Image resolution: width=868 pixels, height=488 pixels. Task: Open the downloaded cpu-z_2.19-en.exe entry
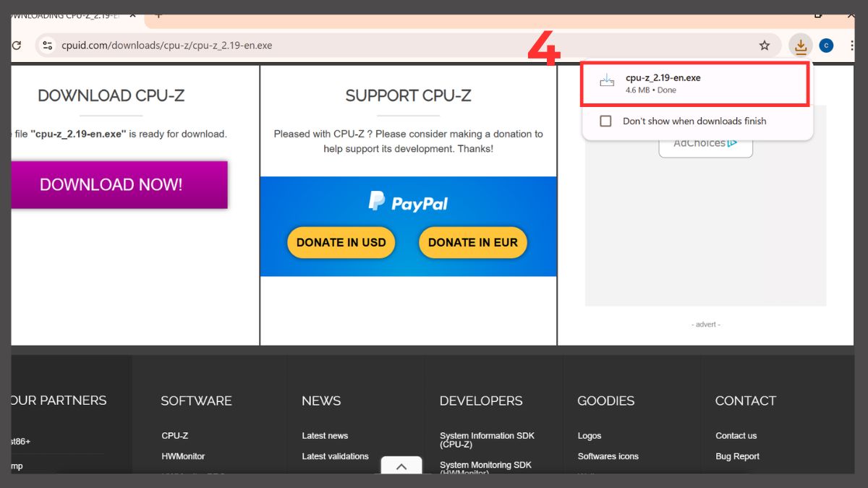coord(695,84)
